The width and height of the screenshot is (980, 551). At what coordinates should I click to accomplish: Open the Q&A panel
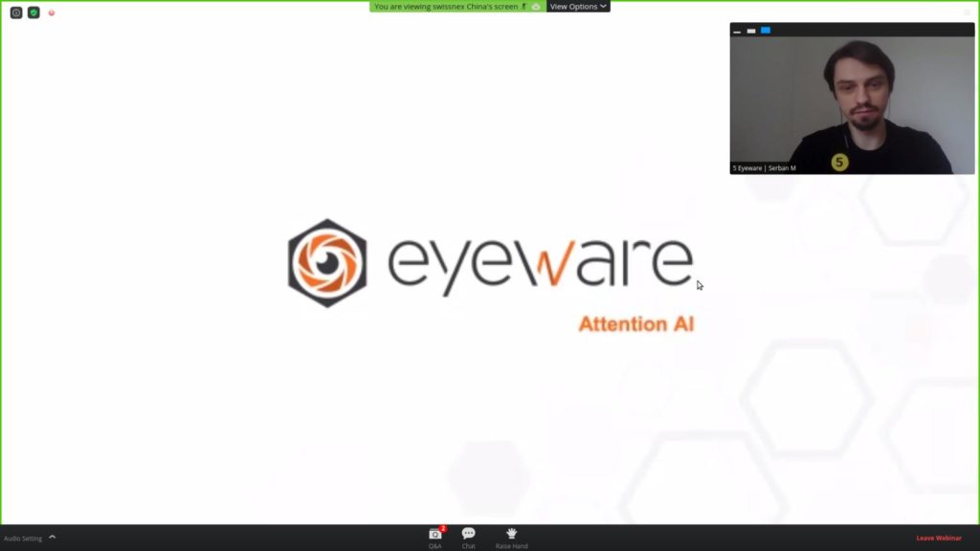[435, 538]
